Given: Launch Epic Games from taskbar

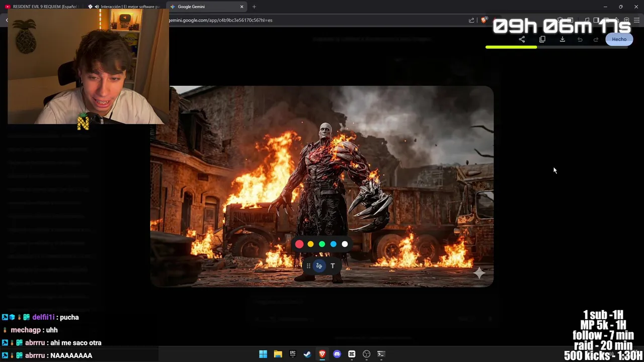Looking at the screenshot, I should coord(292,354).
